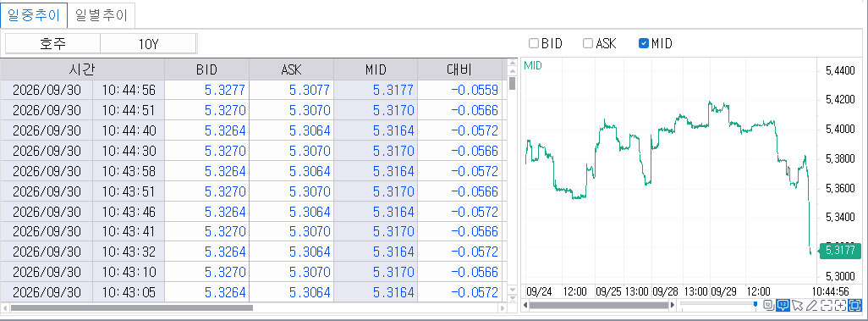Viewport: 868px width, 321px height.
Task: Select the 10:44:56 time cell
Action: tap(129, 90)
